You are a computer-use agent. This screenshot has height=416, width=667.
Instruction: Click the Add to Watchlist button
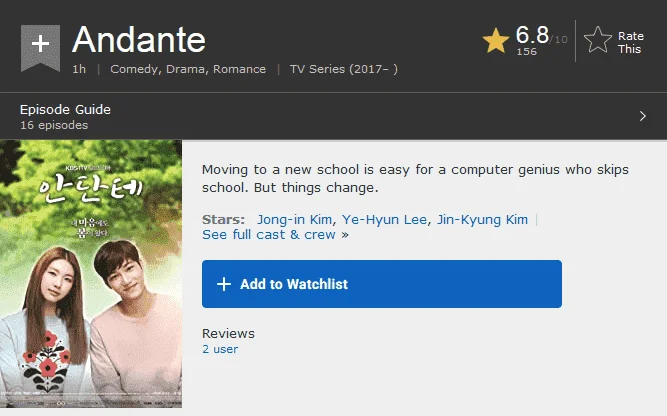click(x=382, y=284)
